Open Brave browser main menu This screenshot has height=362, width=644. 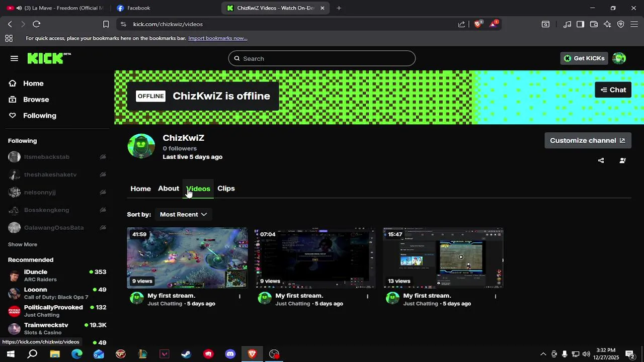pos(634,24)
